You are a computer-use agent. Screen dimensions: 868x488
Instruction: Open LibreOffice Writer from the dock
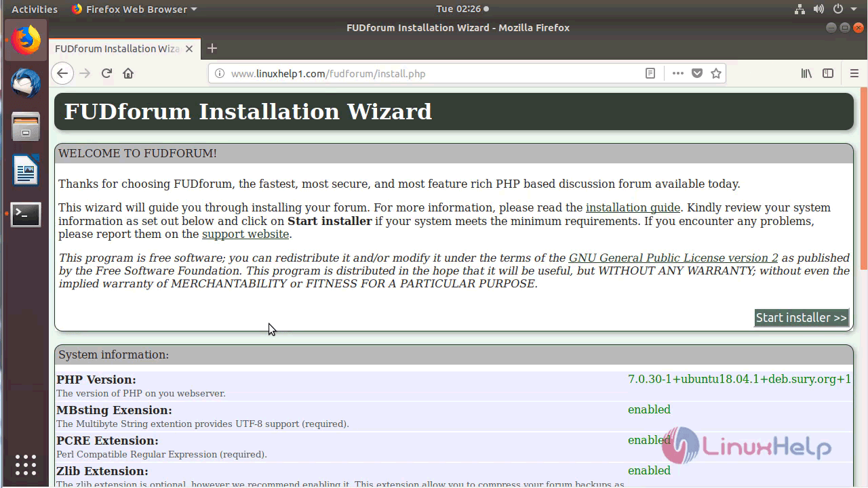26,169
